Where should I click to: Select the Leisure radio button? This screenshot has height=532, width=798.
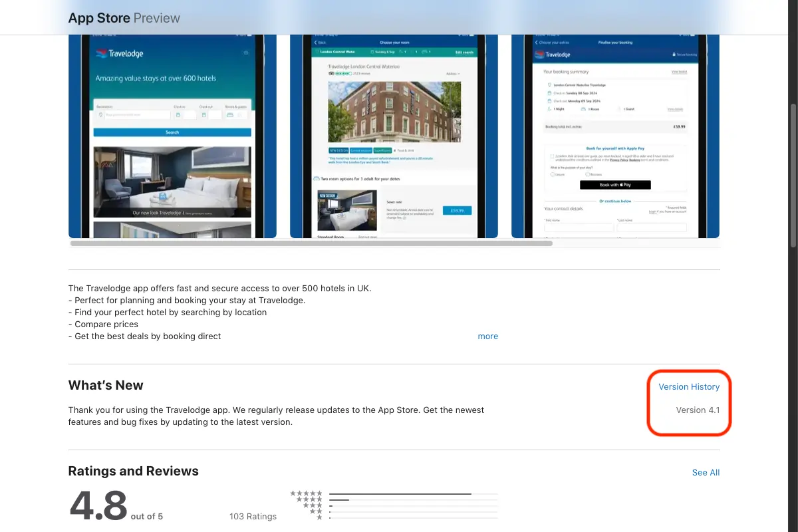pos(552,174)
